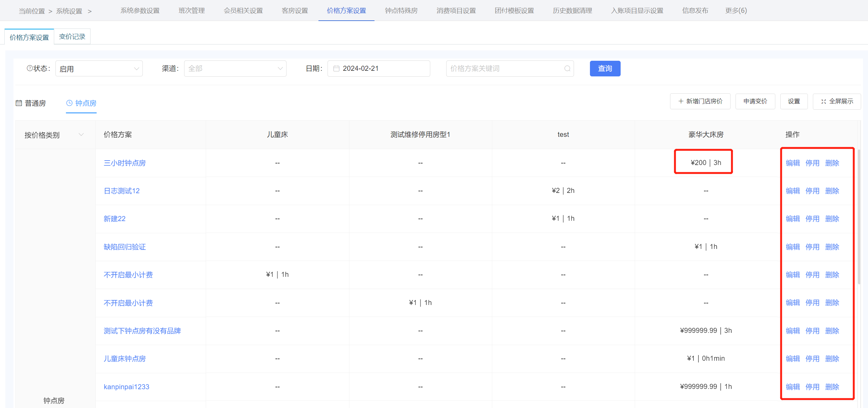The width and height of the screenshot is (868, 408).
Task: Open 钟点特殊房 tab
Action: [401, 10]
